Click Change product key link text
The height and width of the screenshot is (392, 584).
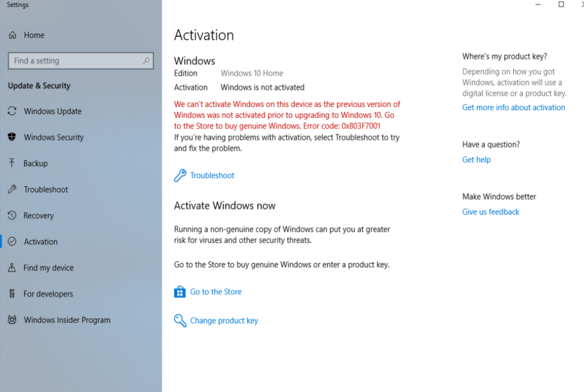(x=224, y=321)
